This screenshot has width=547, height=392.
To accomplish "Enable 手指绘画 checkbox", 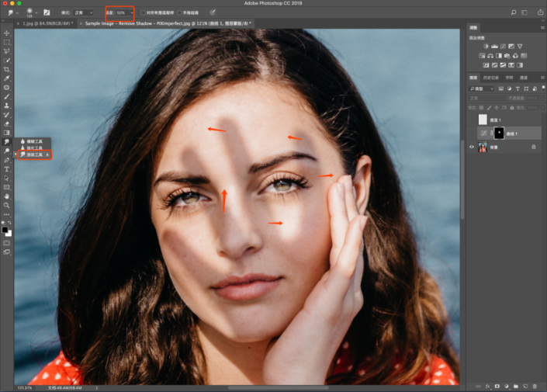I will [x=180, y=12].
